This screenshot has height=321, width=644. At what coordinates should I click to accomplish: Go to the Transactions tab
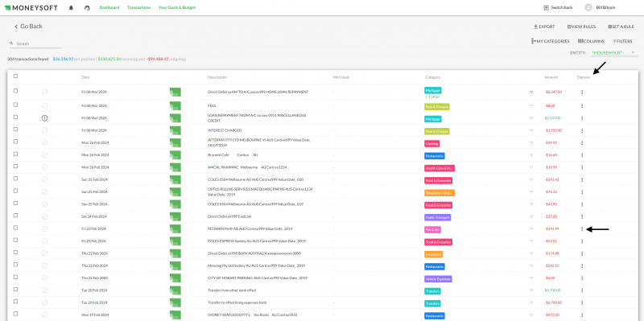pos(138,7)
